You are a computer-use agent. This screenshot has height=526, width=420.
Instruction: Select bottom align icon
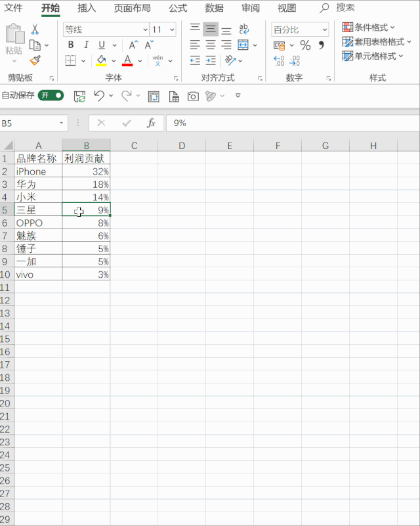(226, 30)
